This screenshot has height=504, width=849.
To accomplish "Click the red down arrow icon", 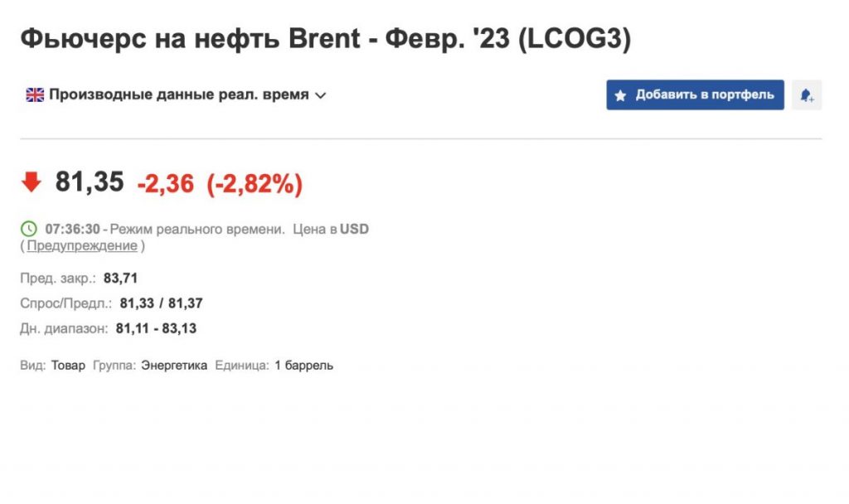I will pos(32,182).
